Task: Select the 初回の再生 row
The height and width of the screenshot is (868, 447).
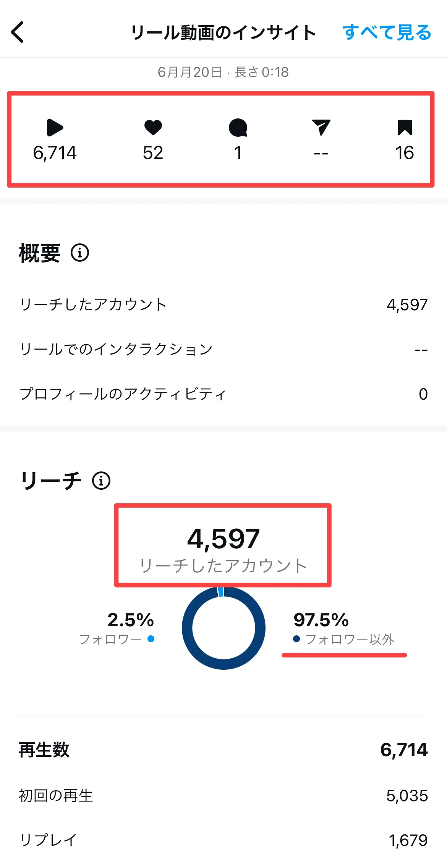Action: pyautogui.click(x=223, y=796)
